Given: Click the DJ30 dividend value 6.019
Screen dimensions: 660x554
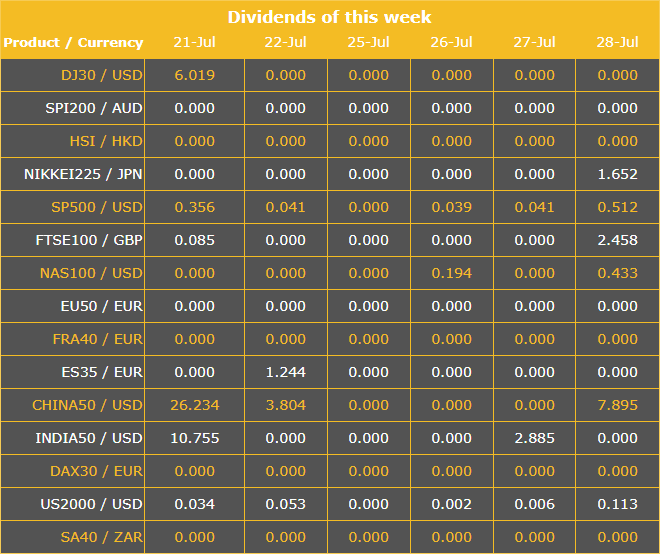Looking at the screenshot, I should [x=194, y=75].
